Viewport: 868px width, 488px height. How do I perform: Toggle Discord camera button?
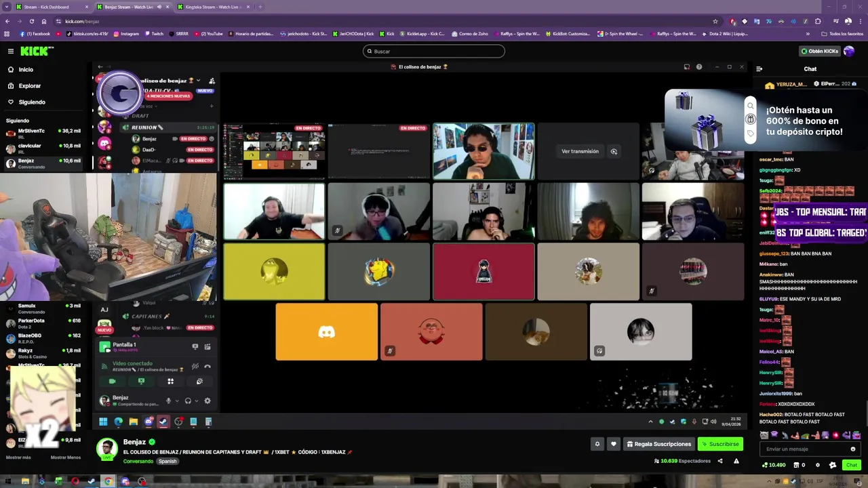tap(113, 382)
